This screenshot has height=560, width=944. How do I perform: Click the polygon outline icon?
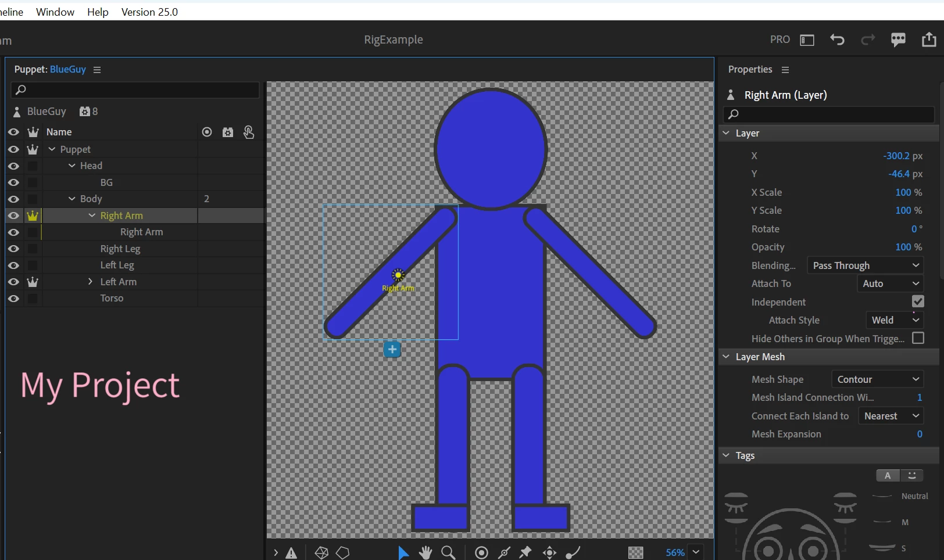343,552
